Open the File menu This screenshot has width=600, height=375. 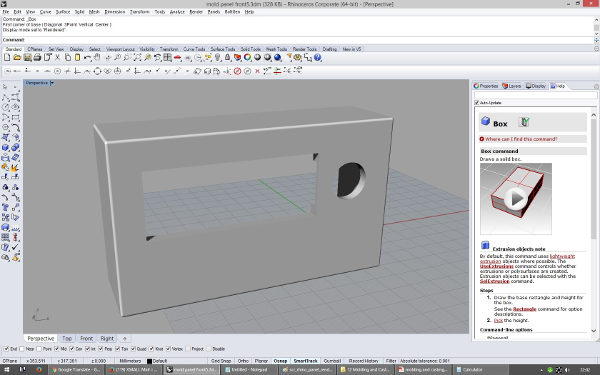tap(6, 12)
